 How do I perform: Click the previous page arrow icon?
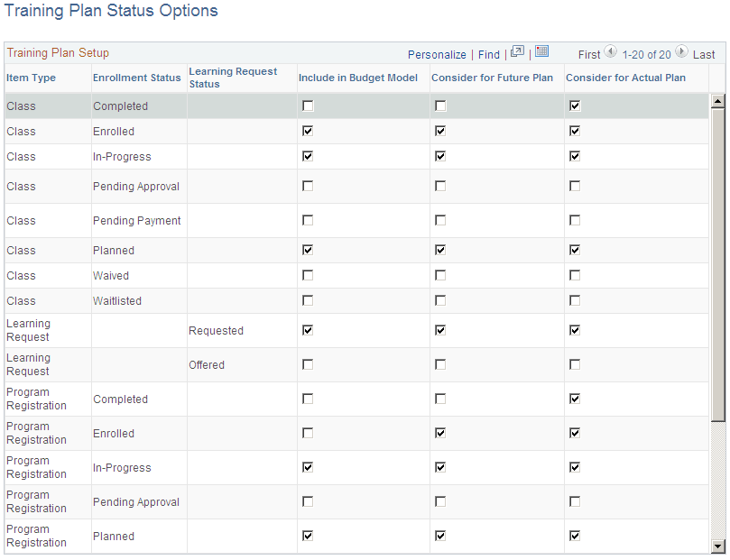click(x=611, y=53)
